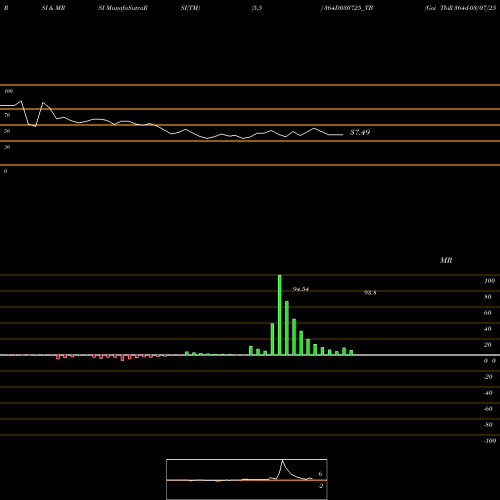
Task: Click the 60 label on MR axis
Action: [488, 313]
